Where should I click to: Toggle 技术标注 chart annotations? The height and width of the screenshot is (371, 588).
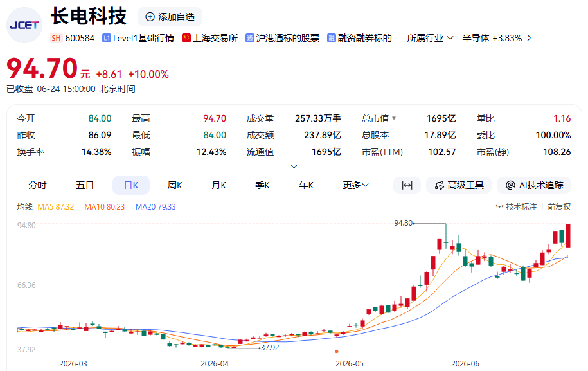coord(517,206)
